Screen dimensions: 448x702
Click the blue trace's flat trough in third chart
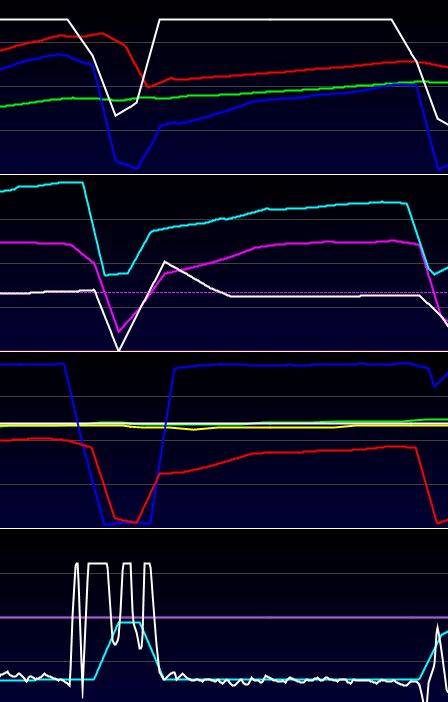pyautogui.click(x=128, y=523)
